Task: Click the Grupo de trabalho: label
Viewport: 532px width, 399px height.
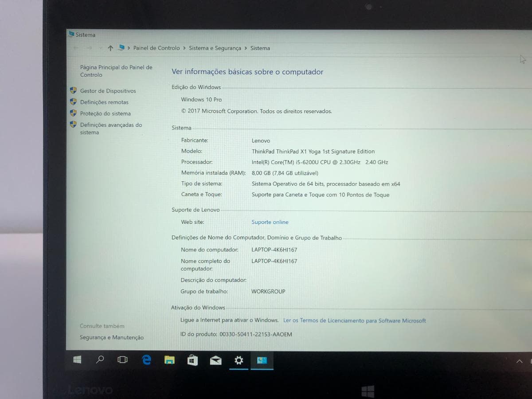Action: click(204, 291)
